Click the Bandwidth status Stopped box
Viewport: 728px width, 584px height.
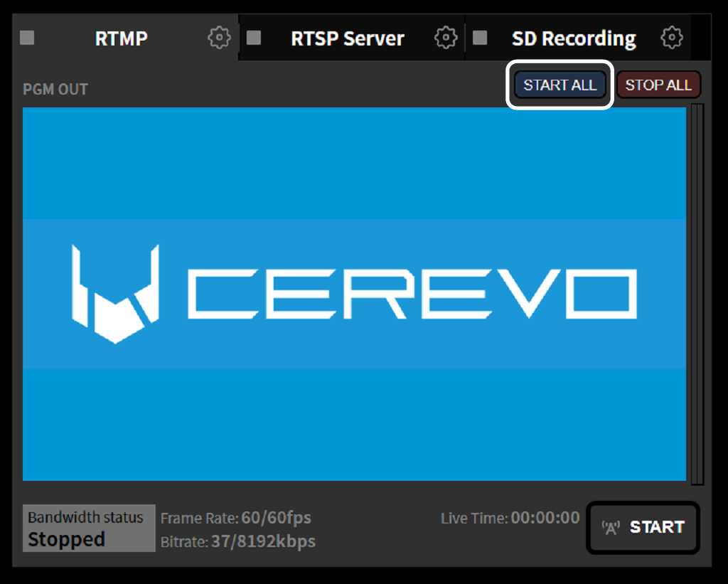click(89, 529)
